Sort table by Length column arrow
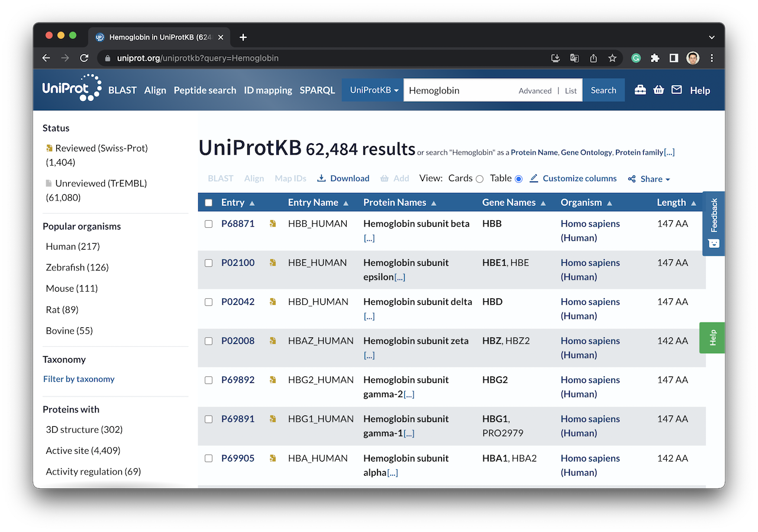 (x=694, y=203)
